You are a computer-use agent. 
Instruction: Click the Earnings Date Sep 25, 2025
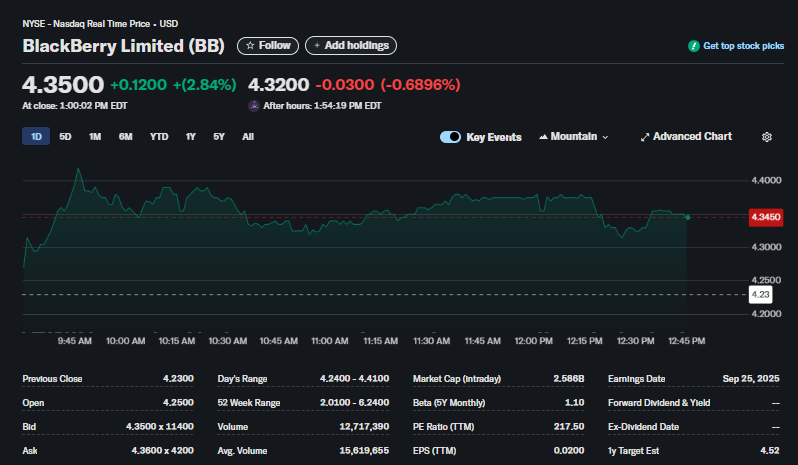tap(751, 379)
